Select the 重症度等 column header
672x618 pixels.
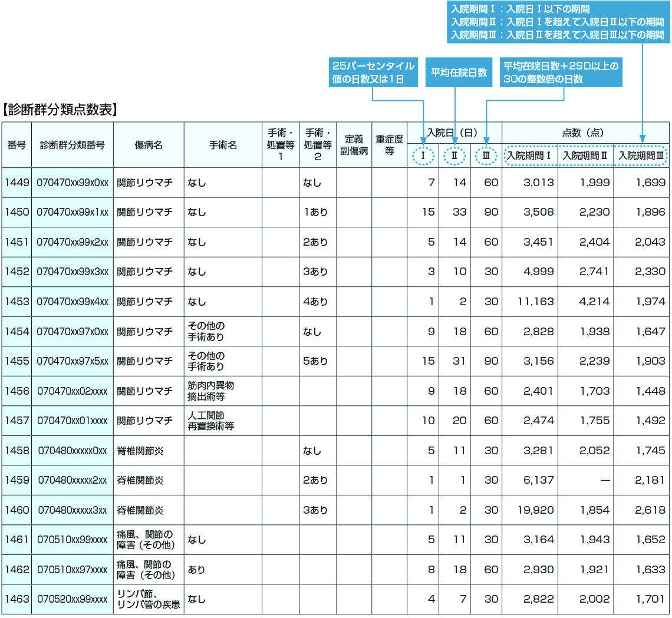click(x=389, y=145)
